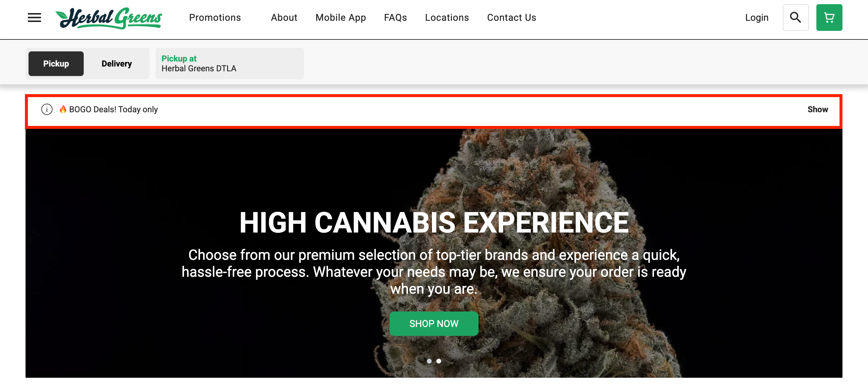Click the Herbal Greens logo
This screenshot has height=392, width=868.
click(x=109, y=18)
